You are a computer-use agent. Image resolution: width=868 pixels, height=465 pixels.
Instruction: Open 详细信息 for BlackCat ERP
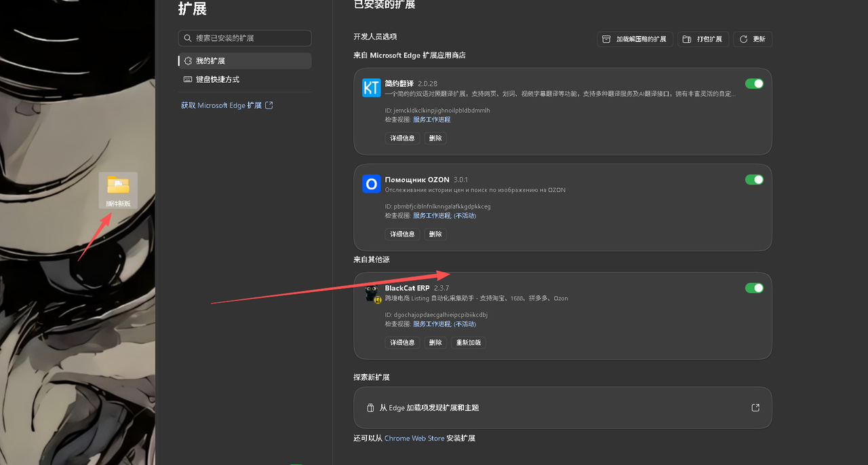click(x=402, y=343)
